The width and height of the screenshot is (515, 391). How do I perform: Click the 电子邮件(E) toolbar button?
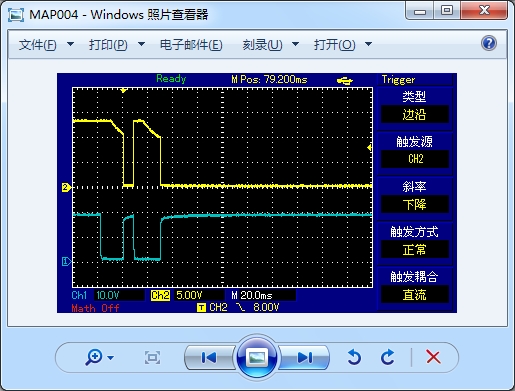click(x=191, y=45)
